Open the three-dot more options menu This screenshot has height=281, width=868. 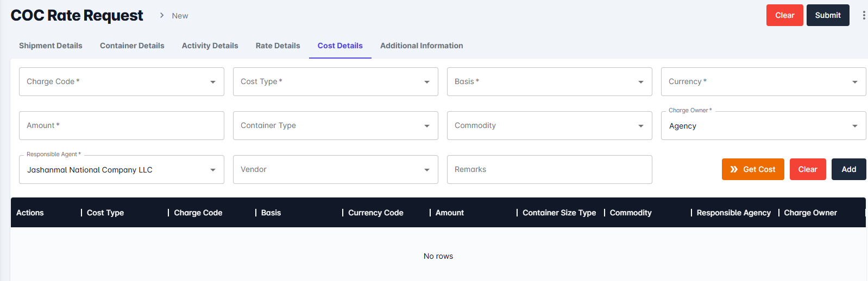pos(863,16)
